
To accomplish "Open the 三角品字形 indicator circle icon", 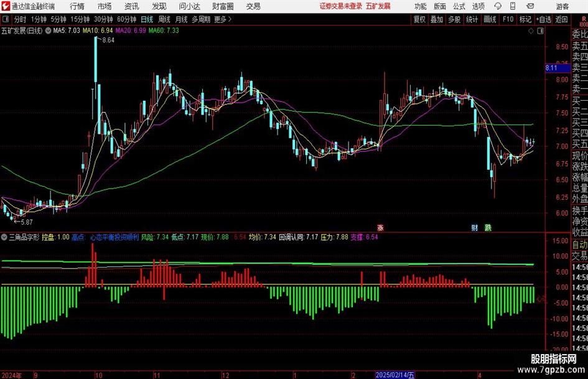I will click(x=4, y=237).
